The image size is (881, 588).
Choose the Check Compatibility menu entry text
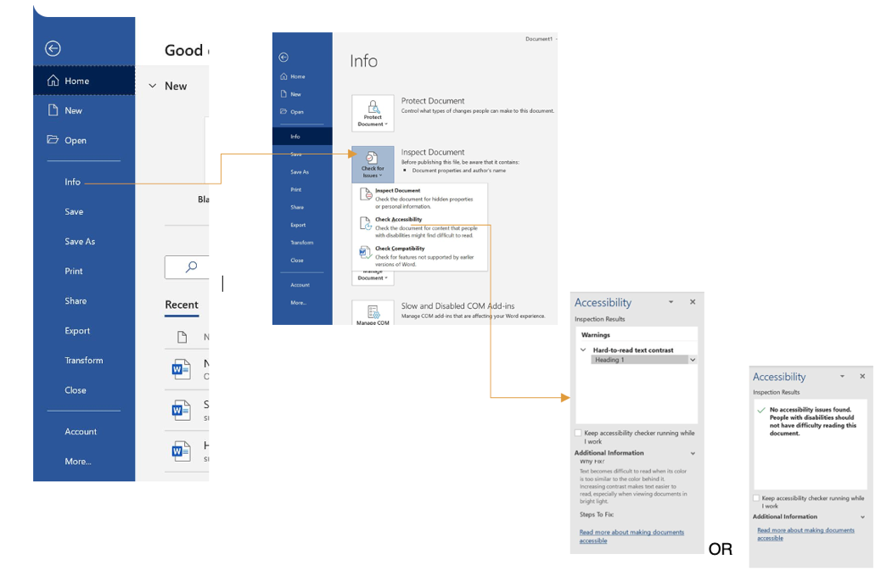pyautogui.click(x=400, y=249)
